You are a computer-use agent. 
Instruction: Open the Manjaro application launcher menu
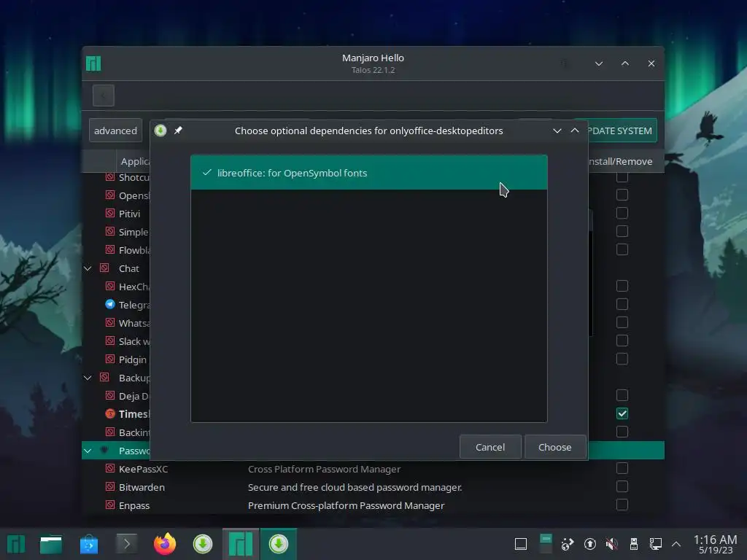pos(16,544)
